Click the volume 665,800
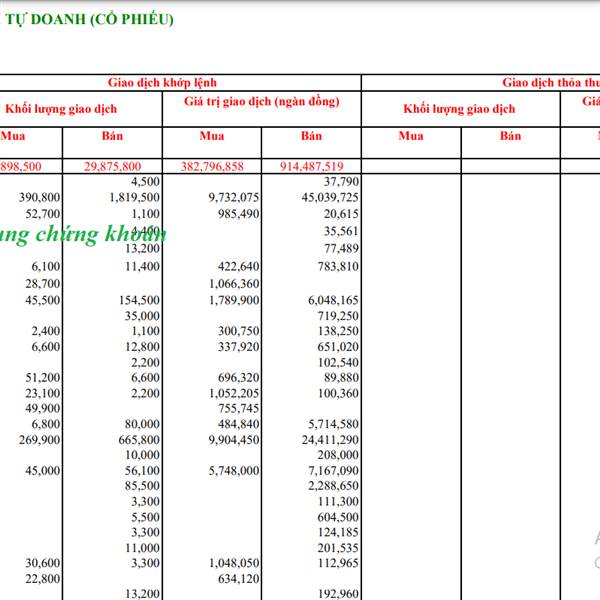Image resolution: width=600 pixels, height=600 pixels. pos(139,440)
